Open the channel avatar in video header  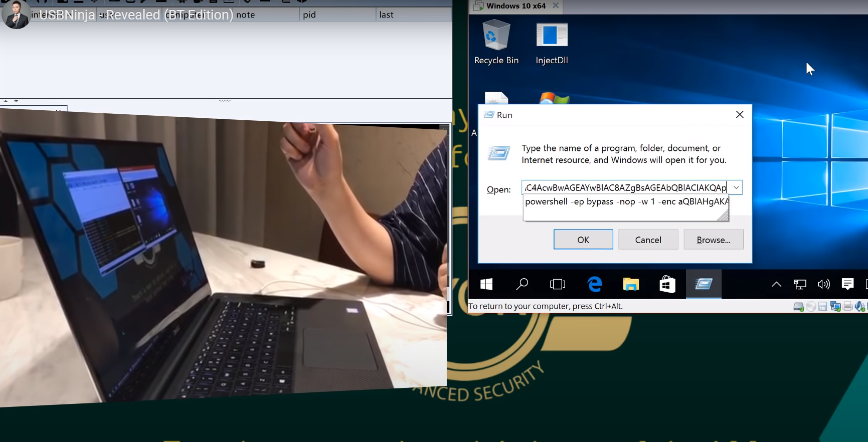(x=16, y=15)
